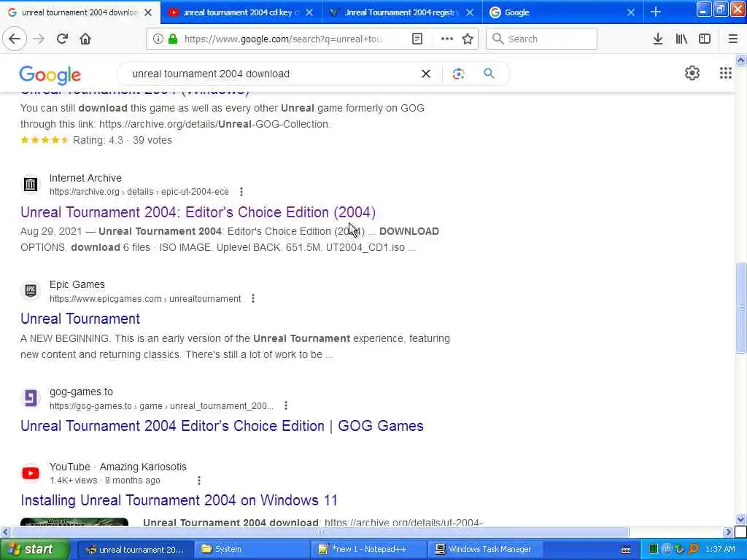Screen dimensions: 747x560
Task: Open the YouTube video thumbnail
Action: pyautogui.click(x=74, y=522)
